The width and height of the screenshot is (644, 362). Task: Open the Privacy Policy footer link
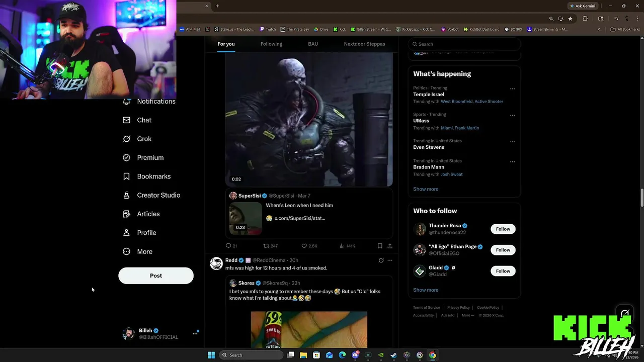[458, 308]
